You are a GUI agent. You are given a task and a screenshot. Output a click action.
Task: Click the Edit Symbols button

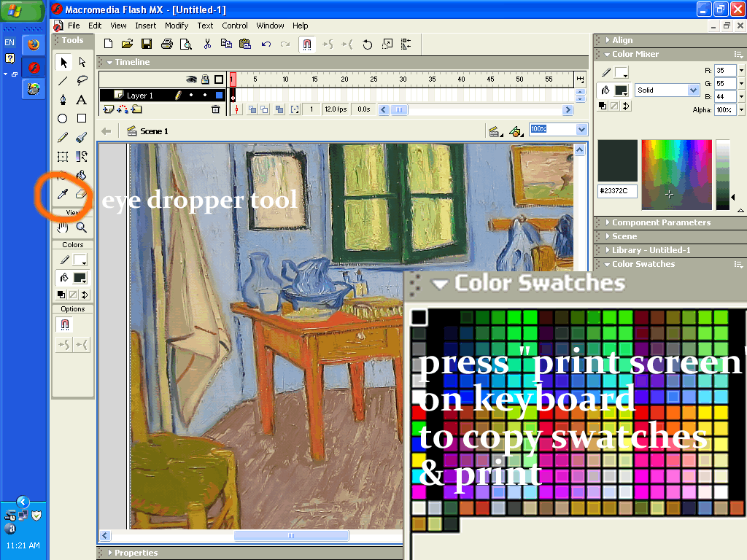tap(516, 131)
